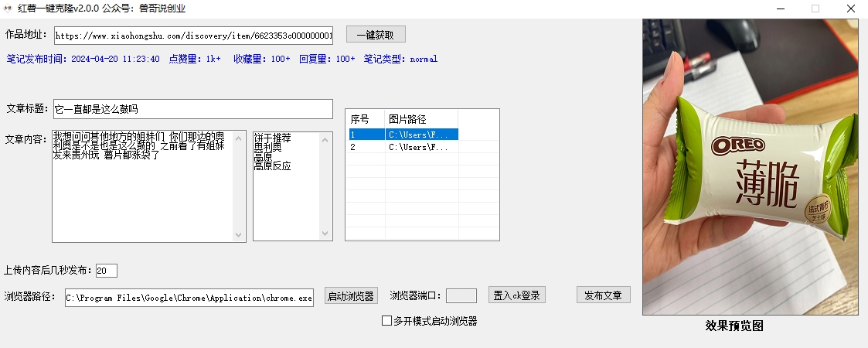The image size is (868, 348).
Task: Click the article content scrollbar down arrow
Action: pyautogui.click(x=240, y=235)
